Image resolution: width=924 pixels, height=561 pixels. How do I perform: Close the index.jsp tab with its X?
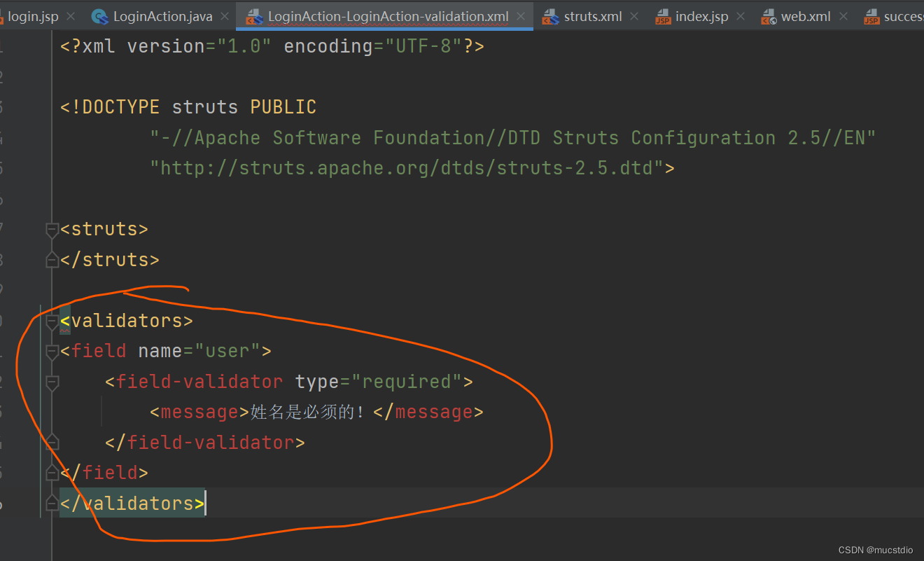(x=740, y=15)
